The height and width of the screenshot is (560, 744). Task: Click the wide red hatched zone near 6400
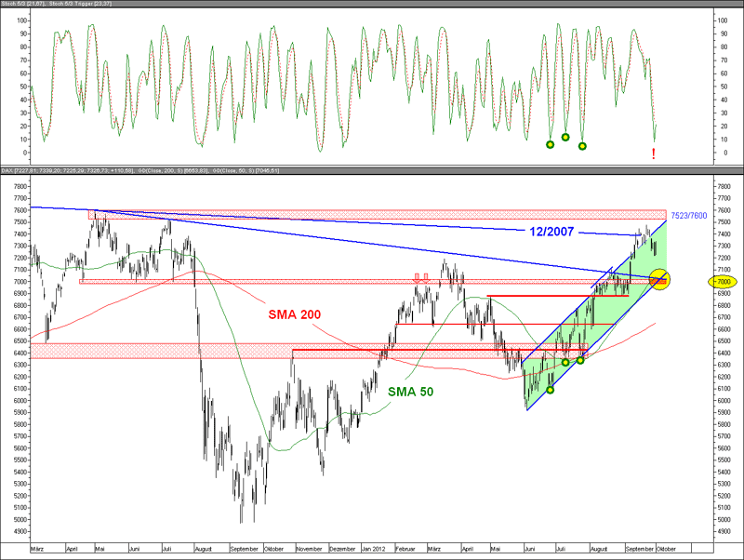[x=309, y=351]
